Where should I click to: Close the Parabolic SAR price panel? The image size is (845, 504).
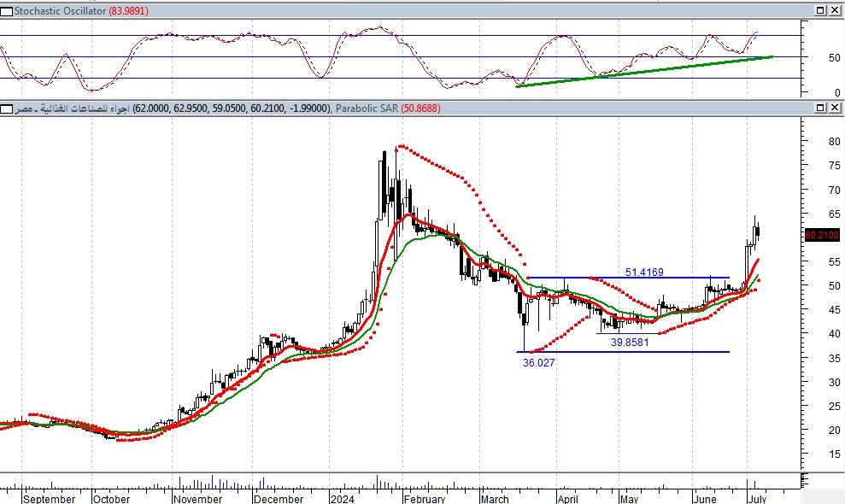point(833,108)
